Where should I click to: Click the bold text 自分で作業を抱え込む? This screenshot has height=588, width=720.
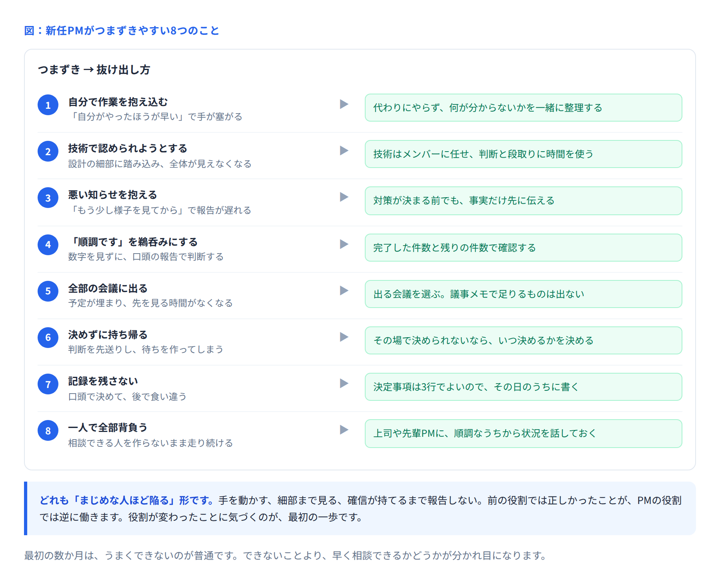pos(118,102)
